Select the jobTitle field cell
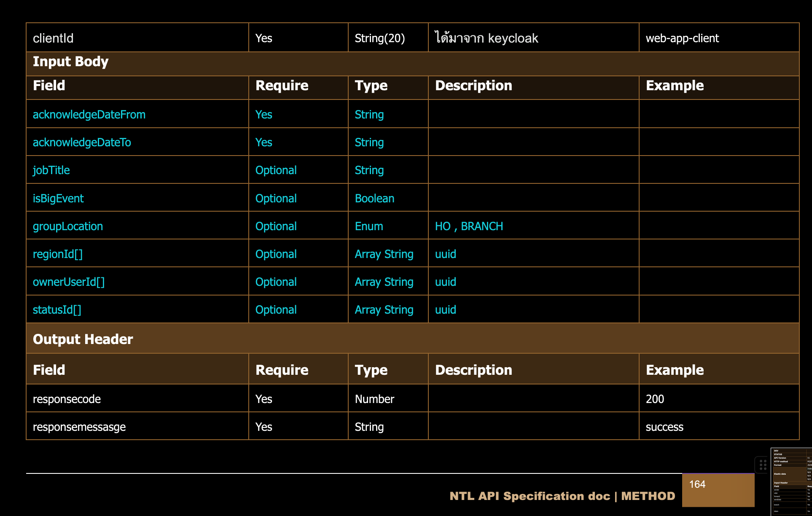This screenshot has height=516, width=812. pyautogui.click(x=51, y=170)
